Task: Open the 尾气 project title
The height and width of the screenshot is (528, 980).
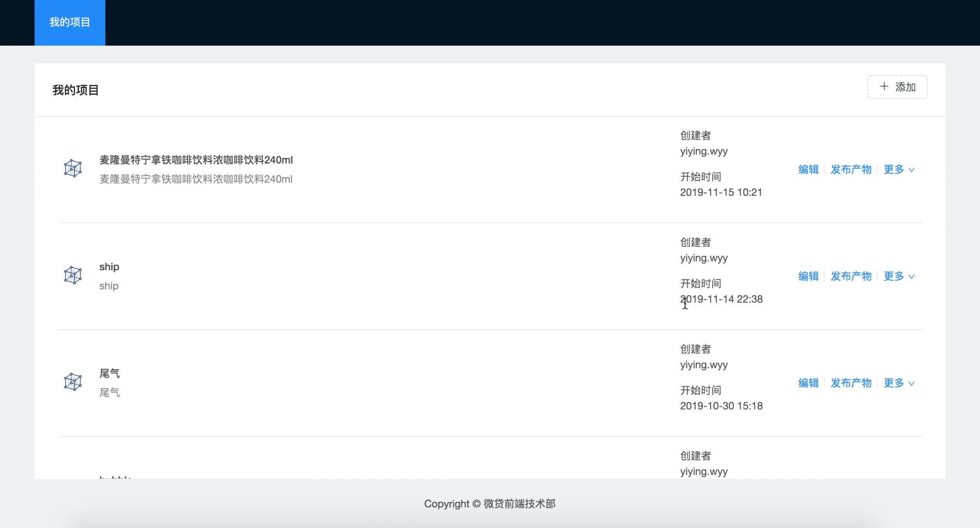Action: 110,374
